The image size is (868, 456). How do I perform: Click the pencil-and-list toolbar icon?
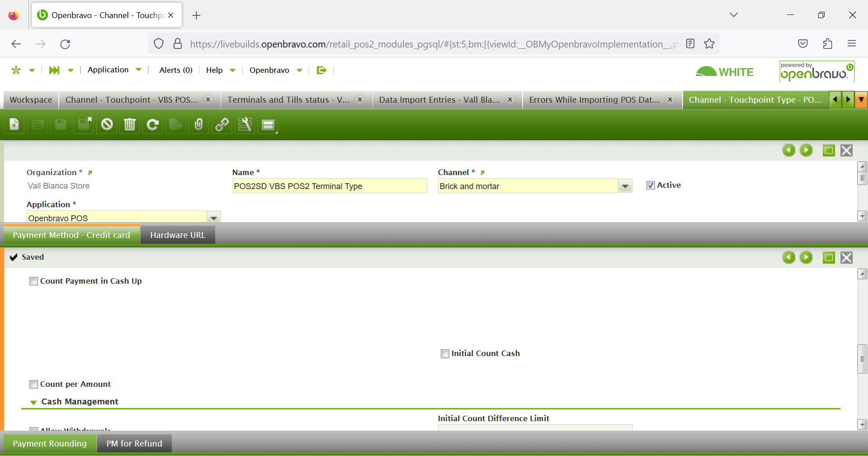245,124
